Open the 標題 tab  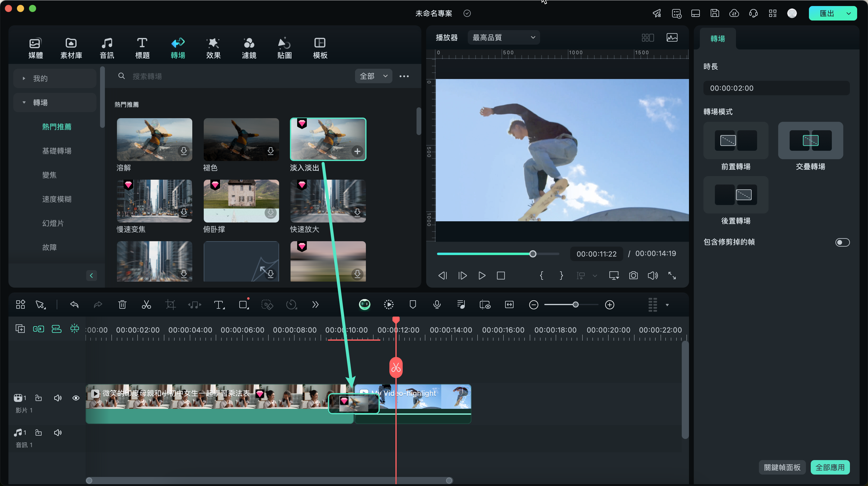[x=142, y=48]
